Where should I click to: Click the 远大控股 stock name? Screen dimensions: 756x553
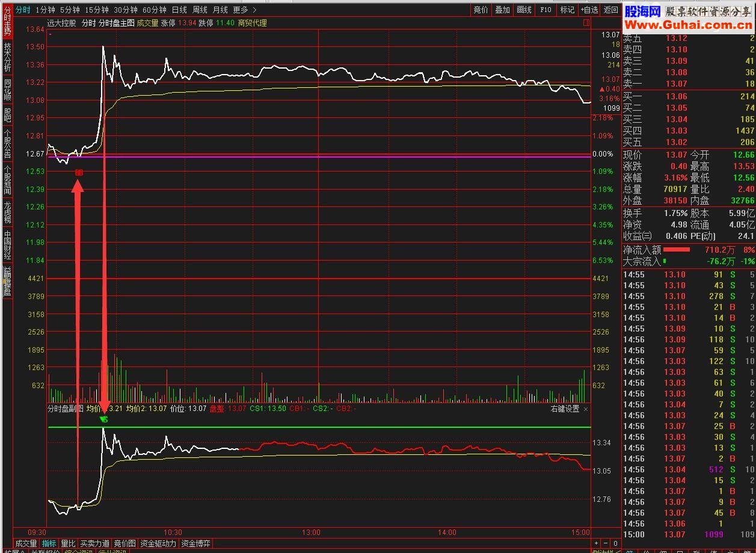click(62, 23)
